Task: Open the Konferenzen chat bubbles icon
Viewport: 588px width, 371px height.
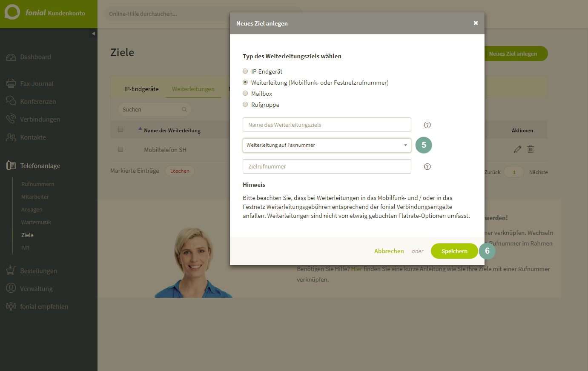Action: click(x=11, y=101)
